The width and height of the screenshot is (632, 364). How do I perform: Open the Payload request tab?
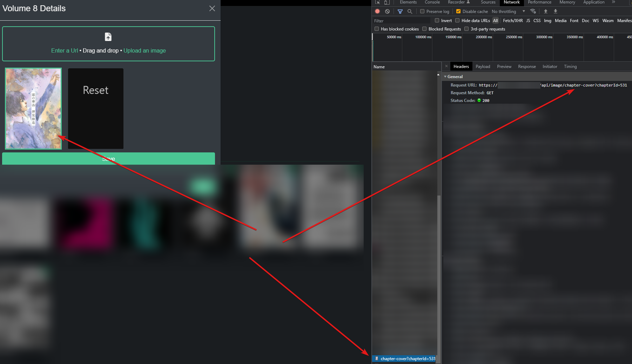(x=483, y=67)
